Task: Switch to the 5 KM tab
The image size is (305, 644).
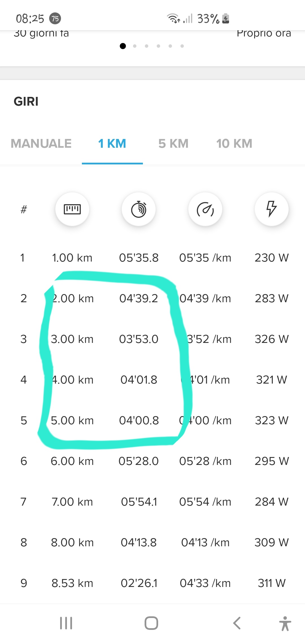Action: [x=173, y=143]
